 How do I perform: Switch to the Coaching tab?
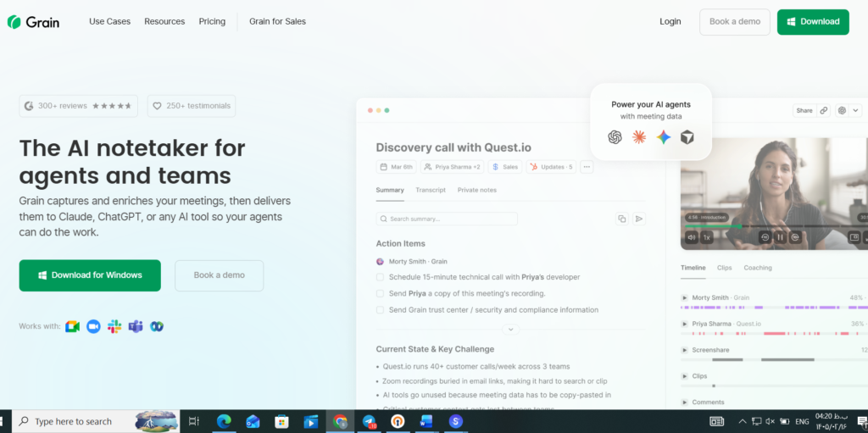point(757,268)
